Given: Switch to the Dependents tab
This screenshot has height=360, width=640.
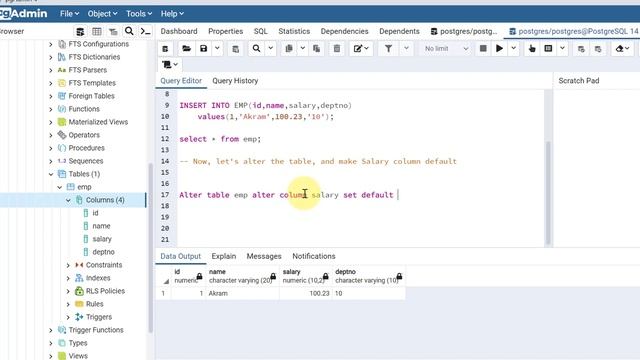Looking at the screenshot, I should tap(399, 31).
